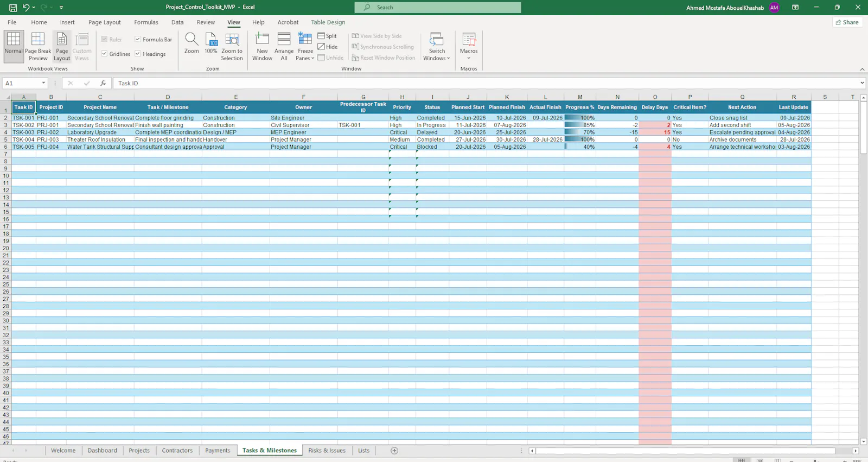
Task: Click the Share button
Action: tap(847, 22)
